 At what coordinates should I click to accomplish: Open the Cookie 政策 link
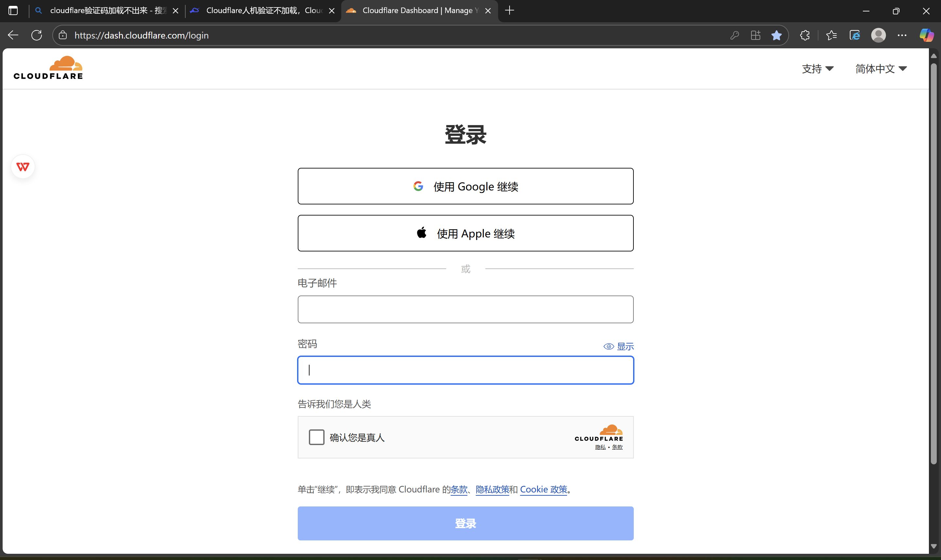[543, 489]
